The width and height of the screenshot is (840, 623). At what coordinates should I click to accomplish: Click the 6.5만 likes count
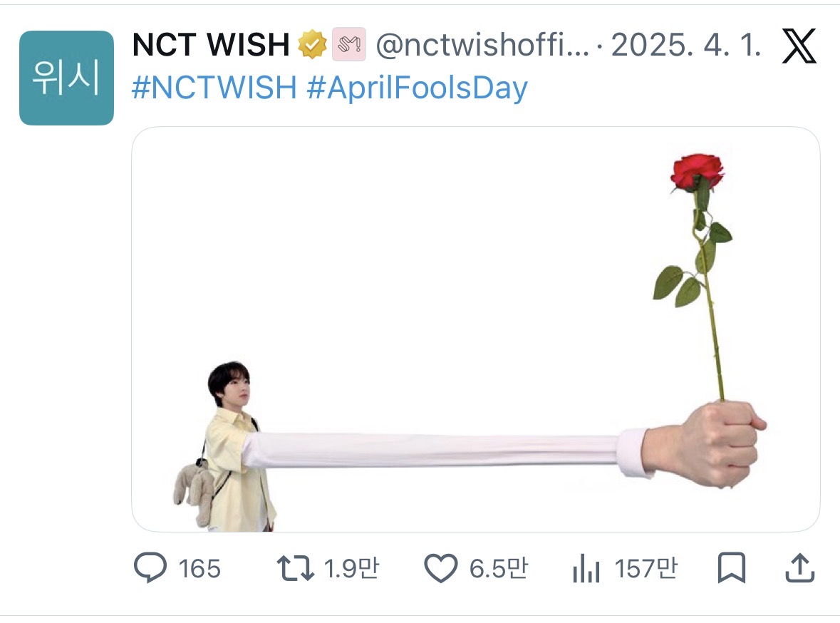click(499, 570)
